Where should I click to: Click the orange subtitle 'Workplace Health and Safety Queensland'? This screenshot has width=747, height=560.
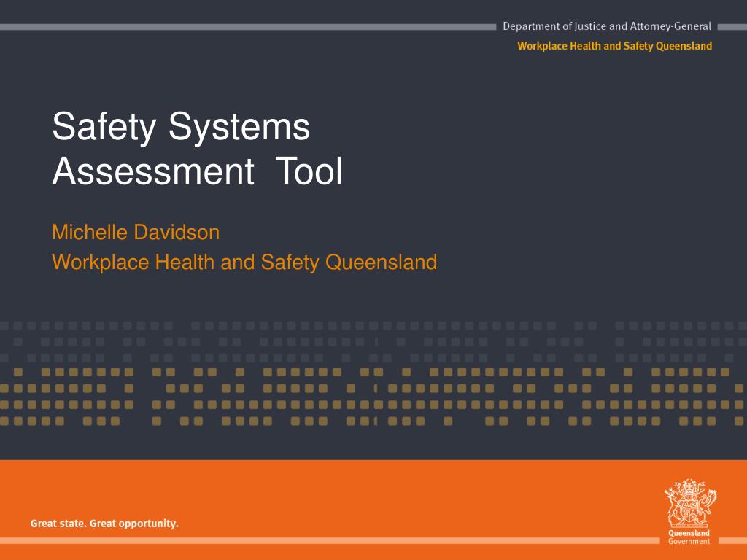point(244,262)
